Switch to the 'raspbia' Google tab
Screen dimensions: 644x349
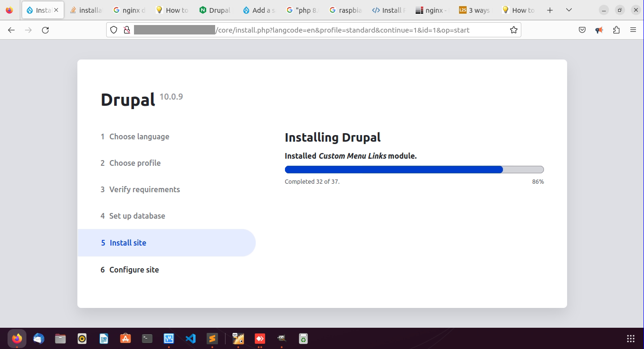[x=345, y=10]
